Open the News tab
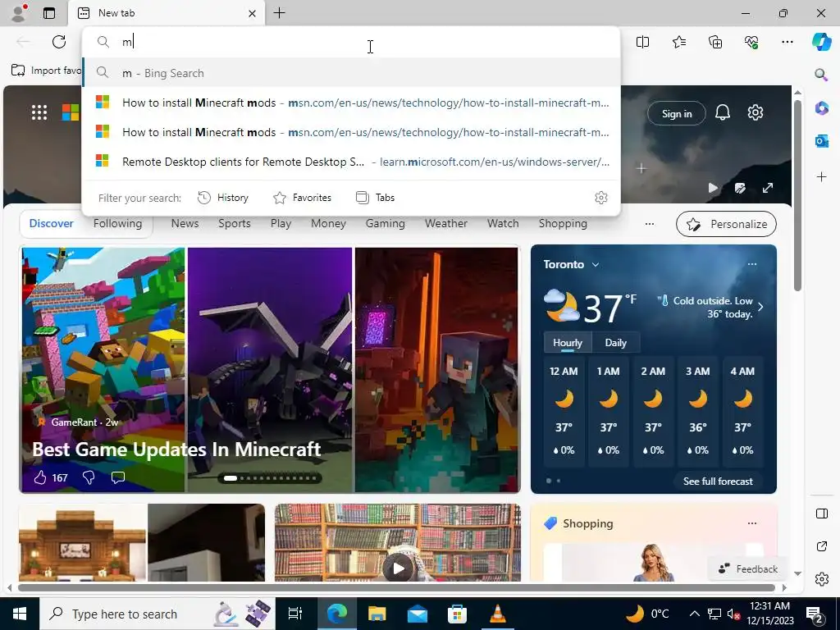The width and height of the screenshot is (840, 630). [185, 223]
